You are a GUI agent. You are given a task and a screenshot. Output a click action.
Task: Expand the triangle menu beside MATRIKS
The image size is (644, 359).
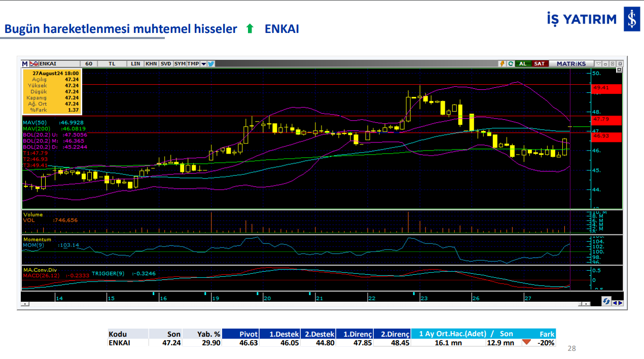point(598,64)
